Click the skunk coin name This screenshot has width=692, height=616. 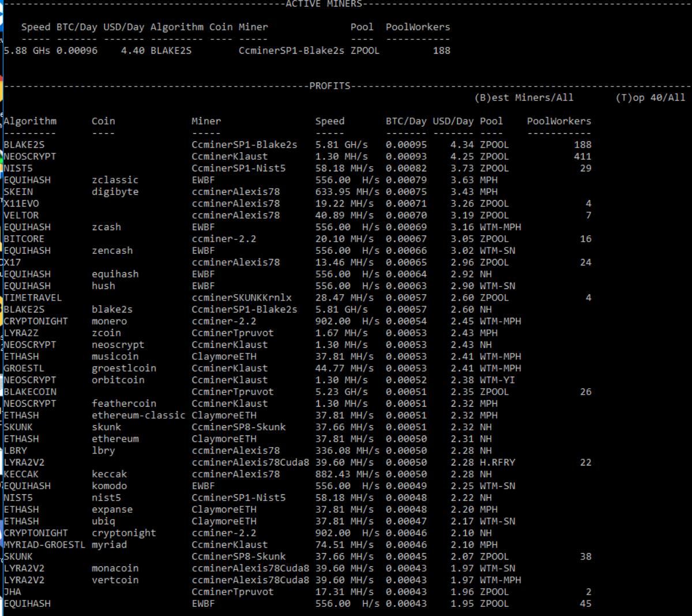coord(106,427)
